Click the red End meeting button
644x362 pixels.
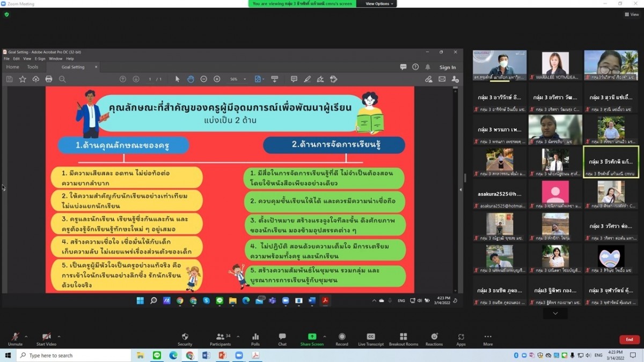pos(629,339)
